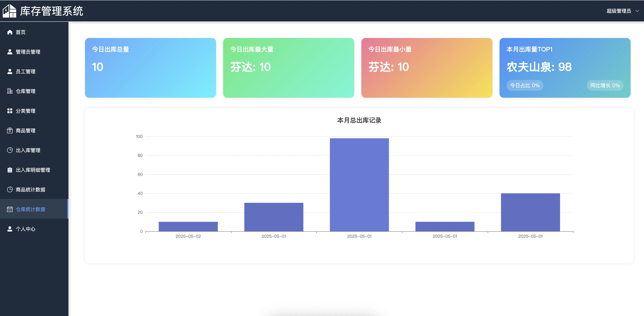Click the building icon beside 仓库管理

click(10, 91)
